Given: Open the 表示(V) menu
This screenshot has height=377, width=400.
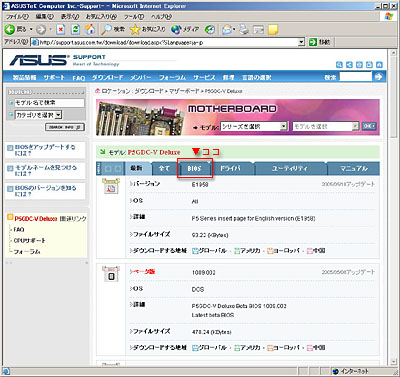Looking at the screenshot, I should point(70,16).
